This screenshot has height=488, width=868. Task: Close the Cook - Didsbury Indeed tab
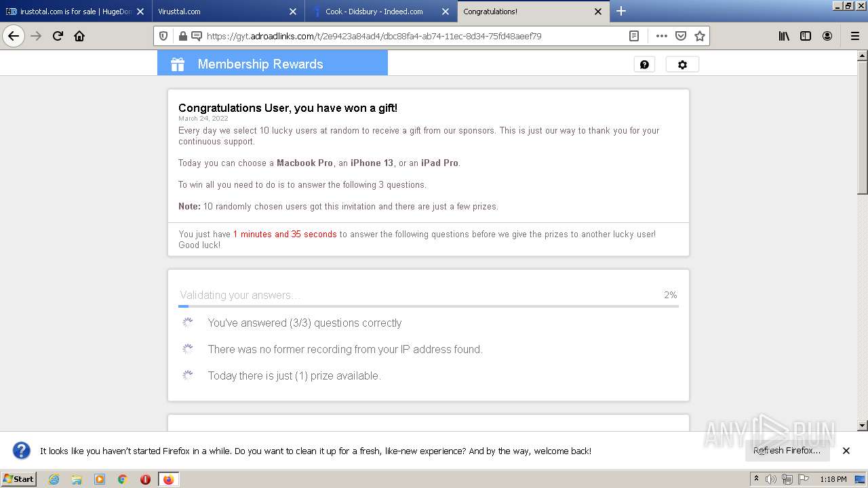click(x=446, y=12)
